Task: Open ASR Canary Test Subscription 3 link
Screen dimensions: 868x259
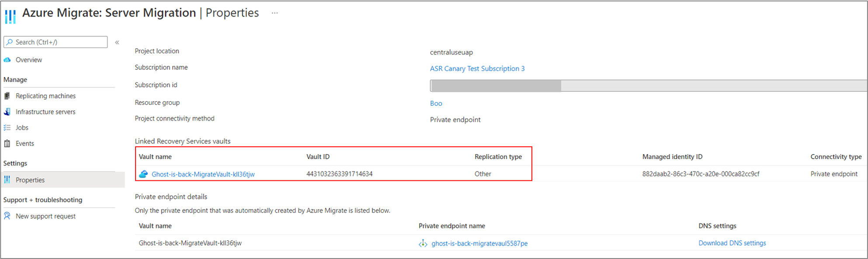Action: (477, 69)
